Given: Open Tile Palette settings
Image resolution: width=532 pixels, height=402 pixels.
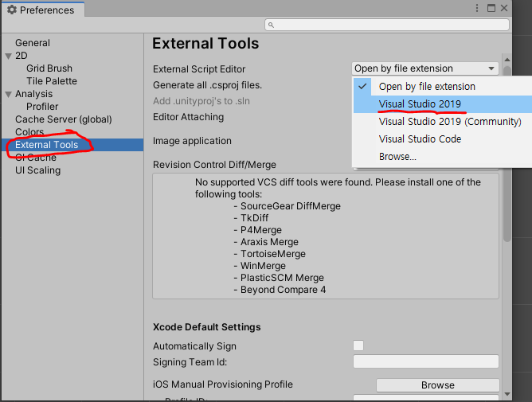Looking at the screenshot, I should click(x=52, y=81).
